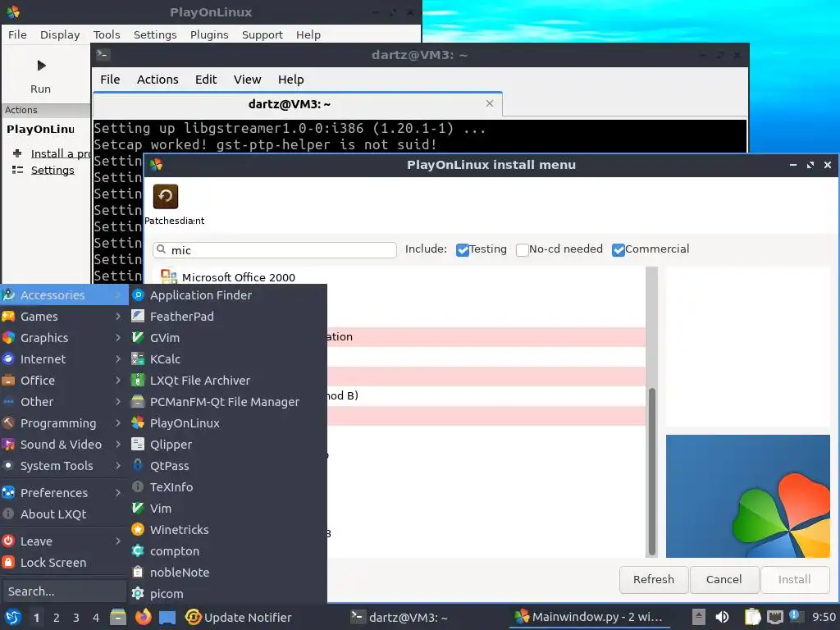Click the Run play icon in PlayOnLinux
840x630 pixels.
(x=41, y=66)
